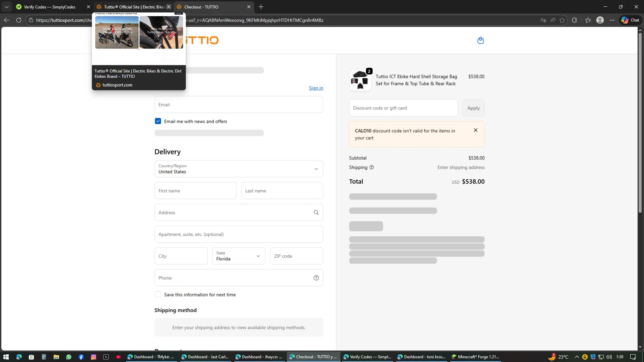644x362 pixels.
Task: Open the volume control tray icon
Action: pyautogui.click(x=609, y=357)
